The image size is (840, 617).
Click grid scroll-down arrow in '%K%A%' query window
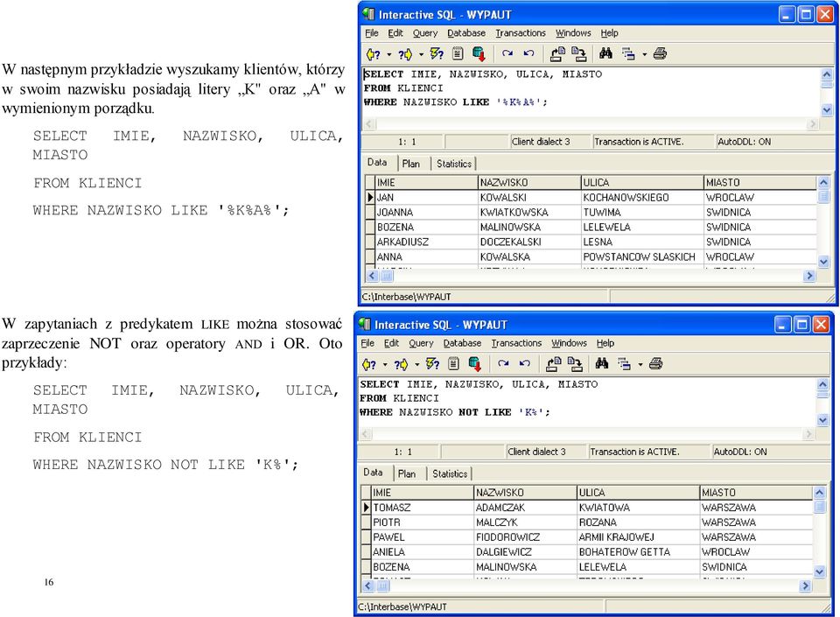pos(824,262)
